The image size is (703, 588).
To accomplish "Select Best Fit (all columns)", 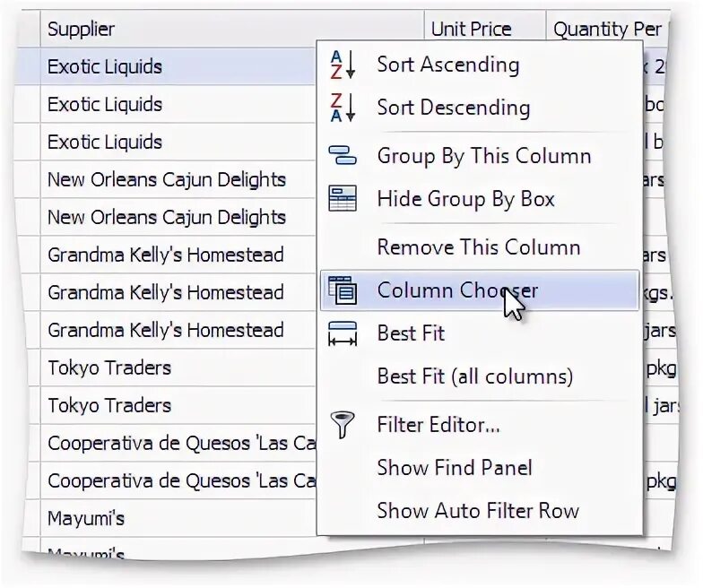I will click(x=474, y=376).
